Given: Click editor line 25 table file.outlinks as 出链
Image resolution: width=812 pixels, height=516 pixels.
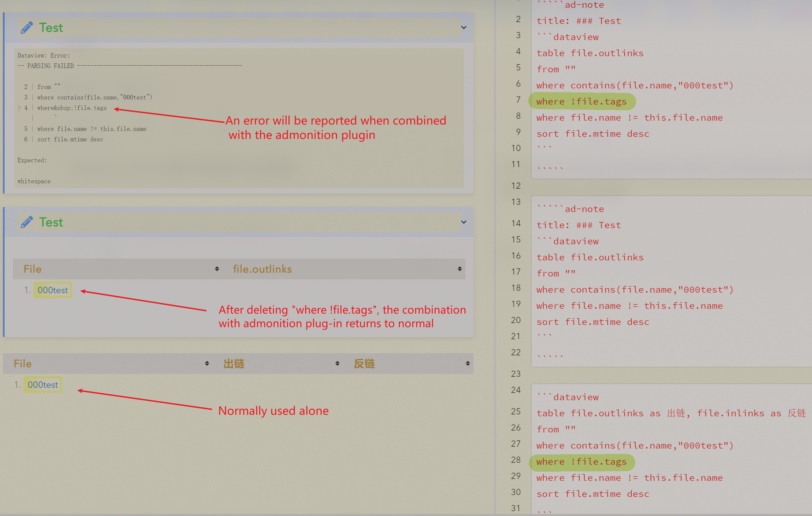Looking at the screenshot, I should click(x=671, y=413).
